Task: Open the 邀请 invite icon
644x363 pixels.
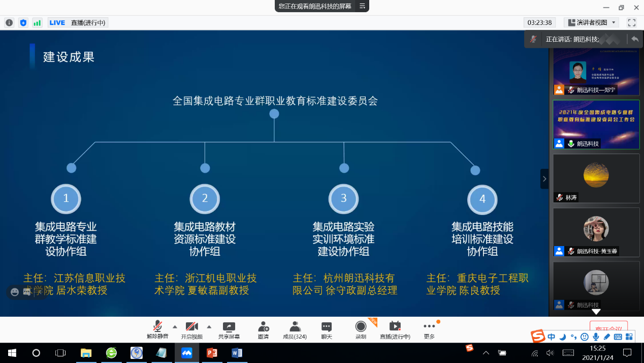Action: 263,327
